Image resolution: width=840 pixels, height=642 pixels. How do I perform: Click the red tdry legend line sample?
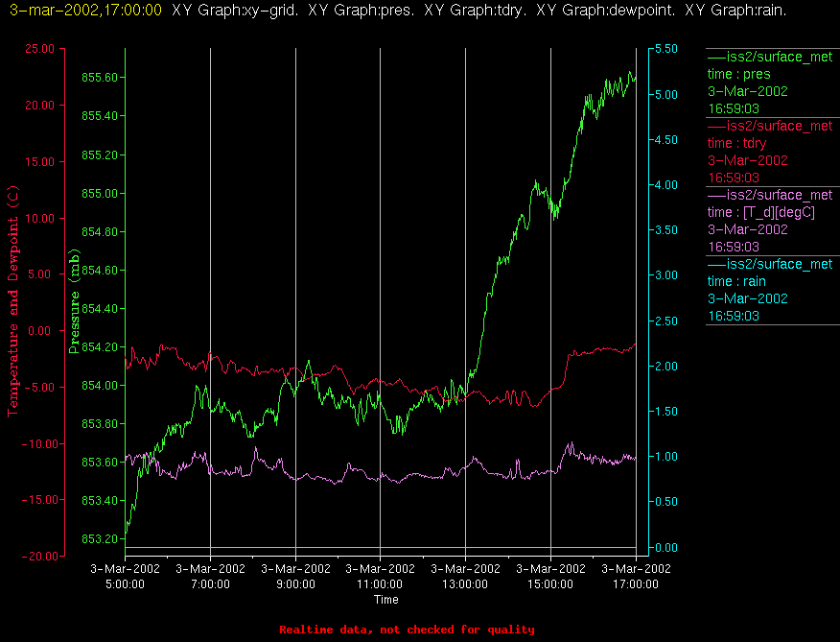(x=716, y=126)
